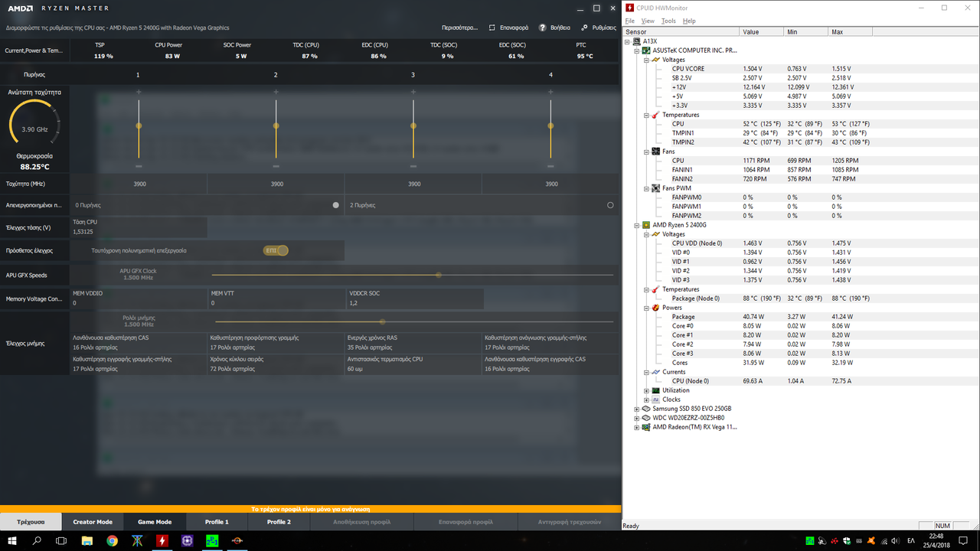Click the ASUSTeK motherboard icon in HWMonitor
This screenshot has width=980, height=551.
pyautogui.click(x=646, y=51)
